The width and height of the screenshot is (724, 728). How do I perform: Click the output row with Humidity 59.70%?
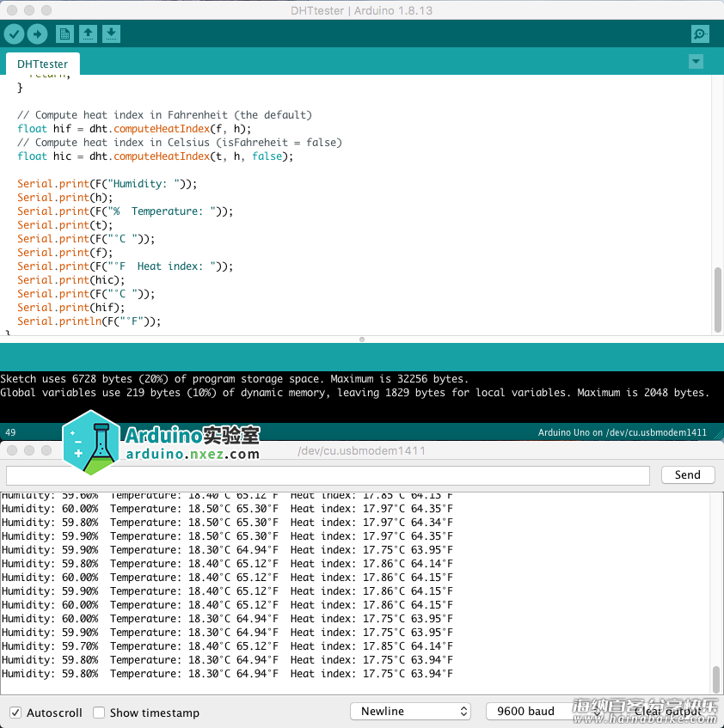[227, 645]
